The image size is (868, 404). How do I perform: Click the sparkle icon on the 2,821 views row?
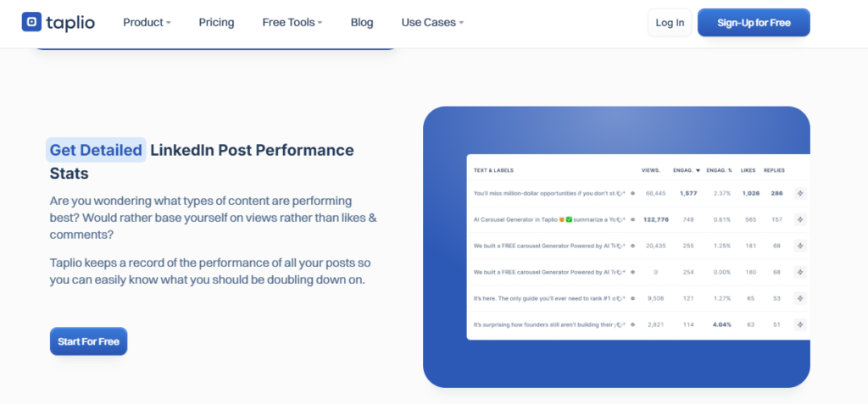pos(800,325)
